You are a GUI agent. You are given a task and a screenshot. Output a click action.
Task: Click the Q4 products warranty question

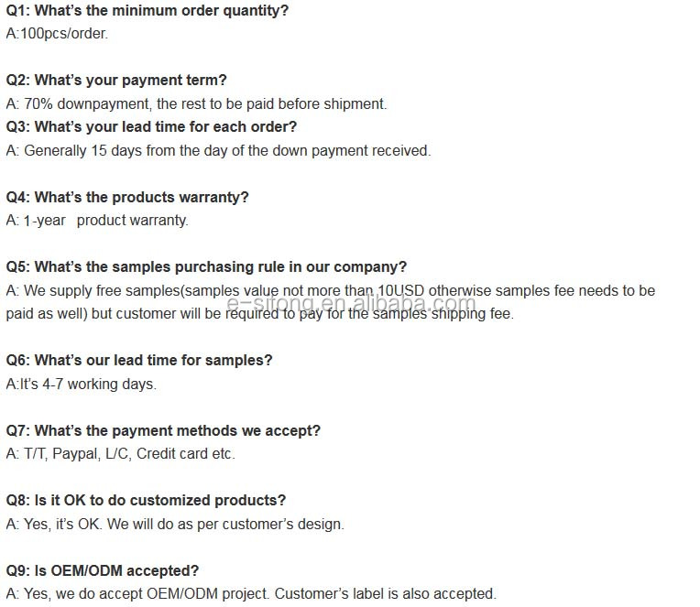127,198
